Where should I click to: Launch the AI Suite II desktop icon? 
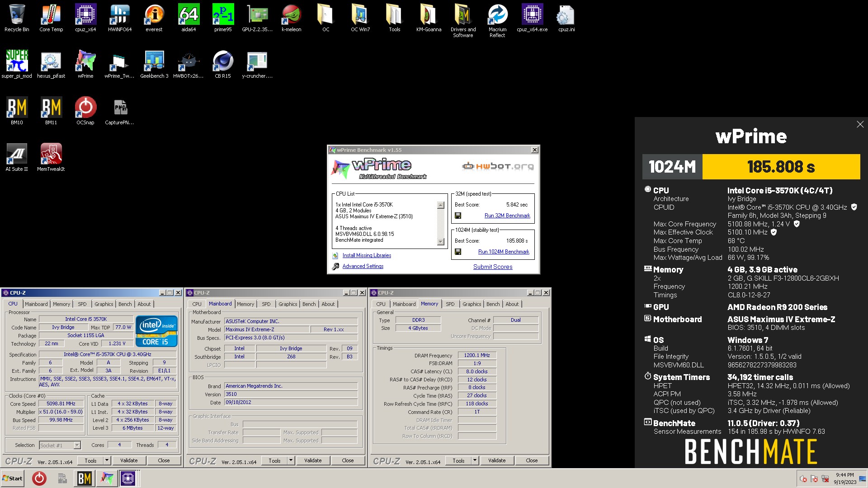[x=17, y=157]
